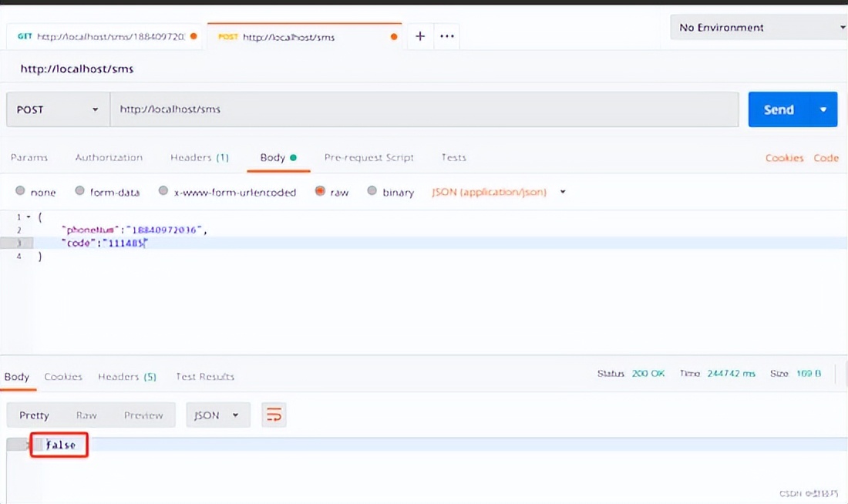
Task: Select the x-www-form-urlencoded radio button
Action: click(x=163, y=190)
